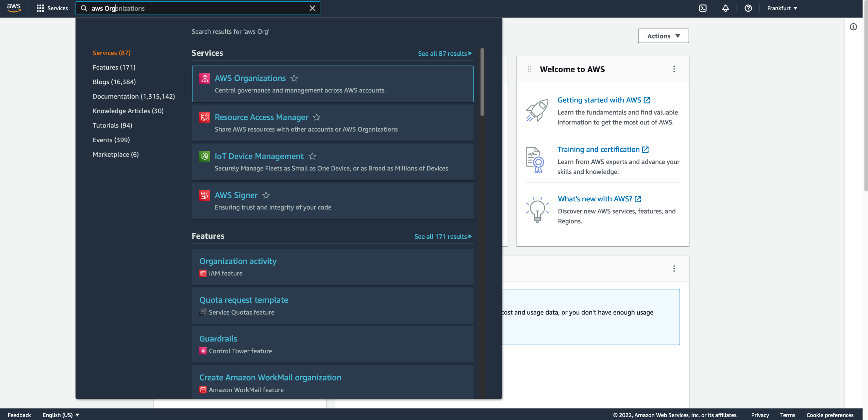
Task: Clear the search field with X
Action: pos(312,8)
